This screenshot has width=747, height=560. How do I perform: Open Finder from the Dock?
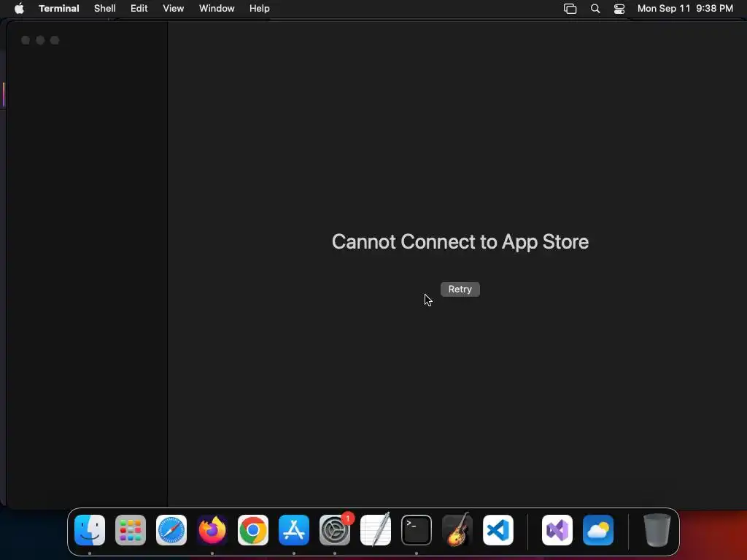[90, 530]
